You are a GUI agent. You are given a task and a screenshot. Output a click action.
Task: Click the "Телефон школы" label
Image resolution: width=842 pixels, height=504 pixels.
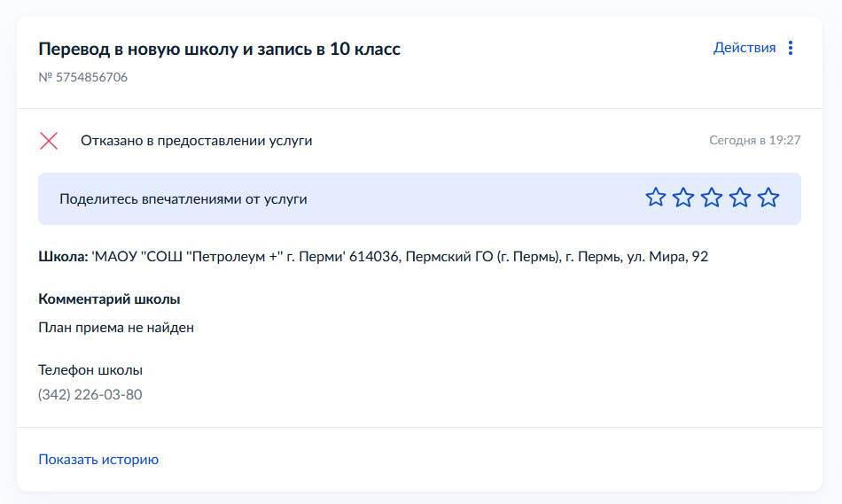[x=90, y=369]
